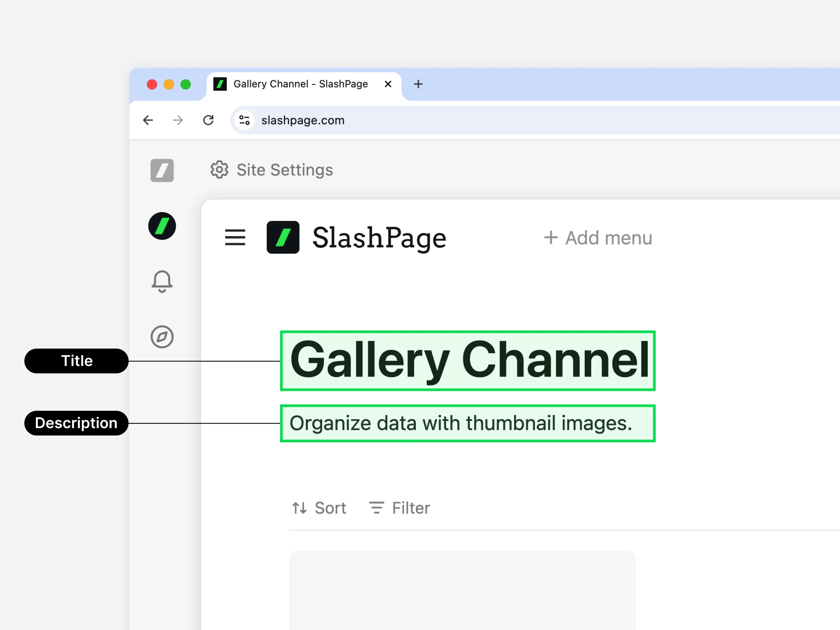840x630 pixels.
Task: Open the Filter options
Action: [400, 508]
